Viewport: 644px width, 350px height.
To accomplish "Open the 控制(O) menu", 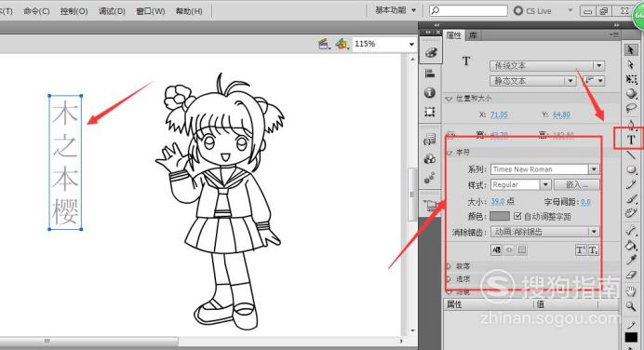I will (74, 11).
